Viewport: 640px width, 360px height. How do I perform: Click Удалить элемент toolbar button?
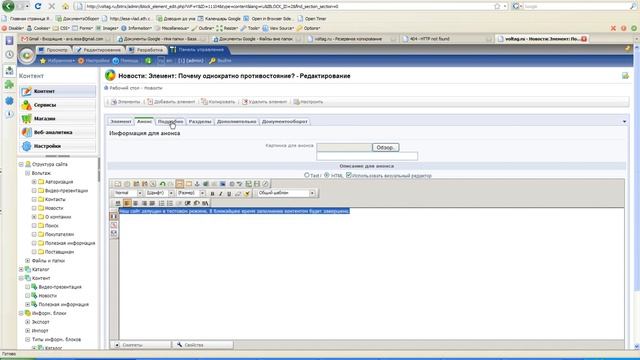pos(264,102)
